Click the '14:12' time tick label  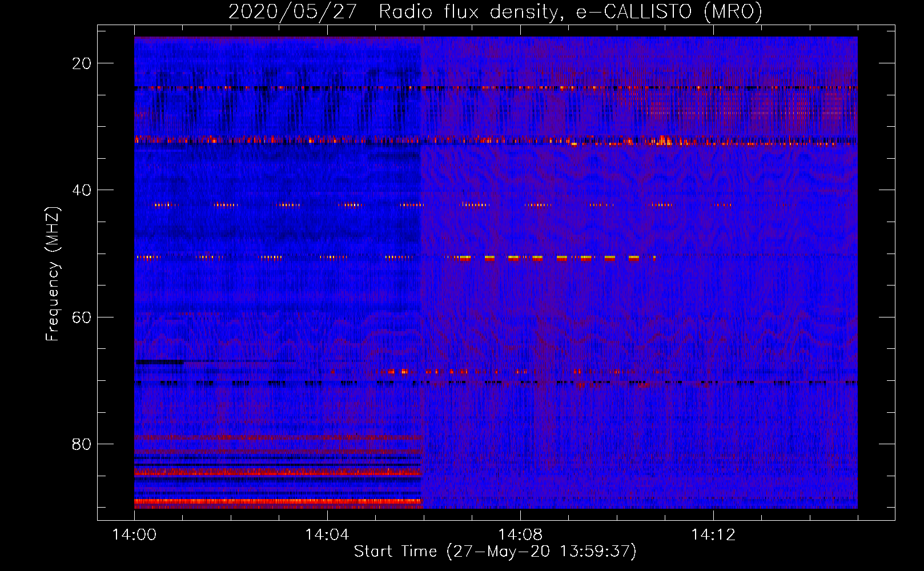coord(713,534)
